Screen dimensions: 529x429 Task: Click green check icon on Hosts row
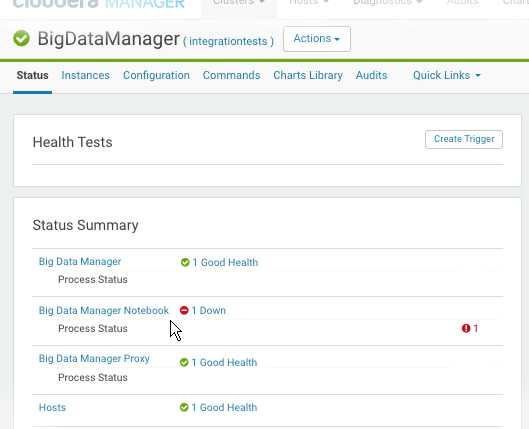click(184, 407)
